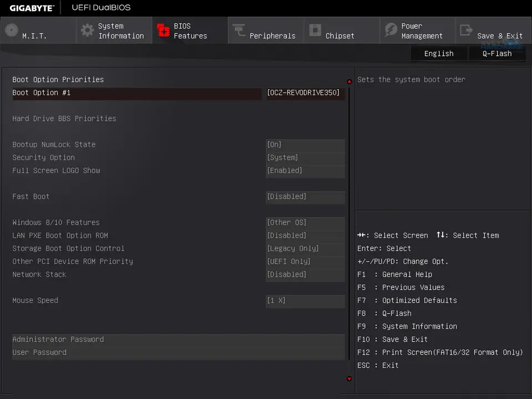Viewport: 532px width, 399px height.
Task: Click the Chipset icon
Action: click(x=315, y=30)
